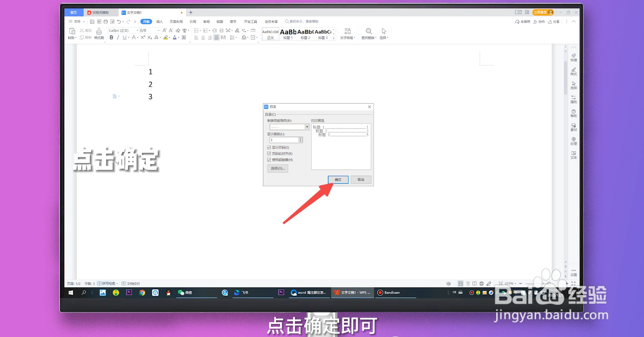Image resolution: width=644 pixels, height=337 pixels.
Task: Apply Subscript formatting
Action: click(x=149, y=37)
